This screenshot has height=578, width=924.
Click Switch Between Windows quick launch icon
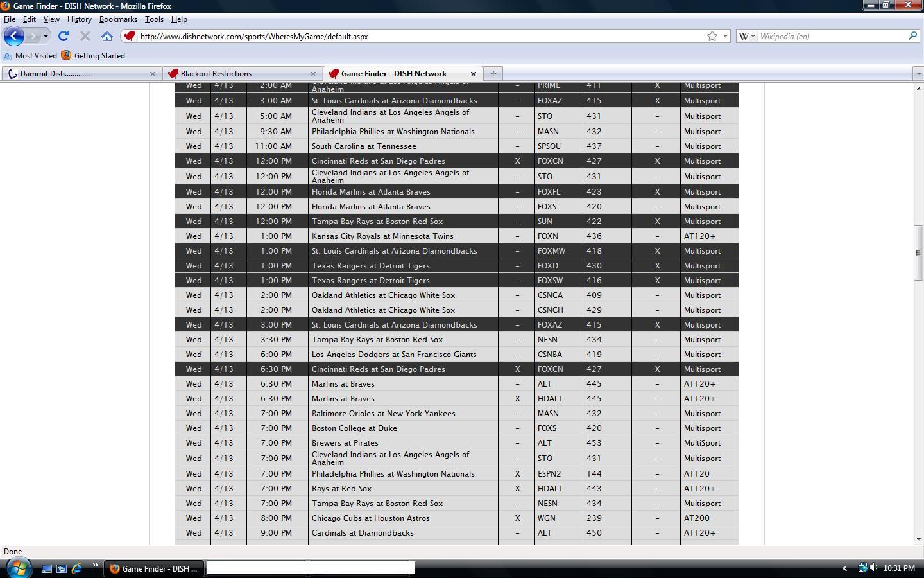[62, 568]
